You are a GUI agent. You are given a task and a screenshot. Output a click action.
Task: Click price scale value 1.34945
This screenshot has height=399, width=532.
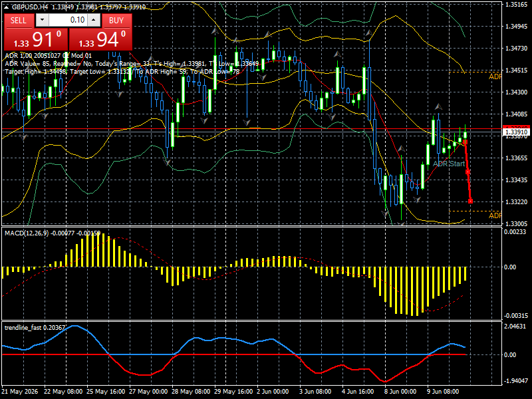(516, 27)
